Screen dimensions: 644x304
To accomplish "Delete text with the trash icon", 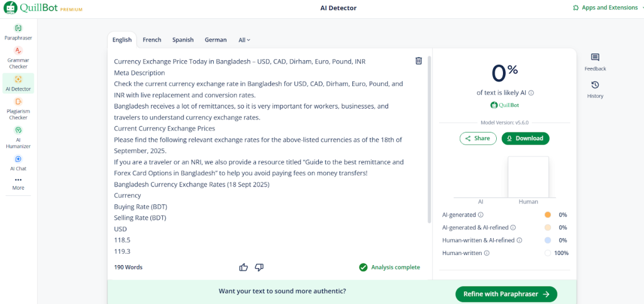I will (x=418, y=61).
